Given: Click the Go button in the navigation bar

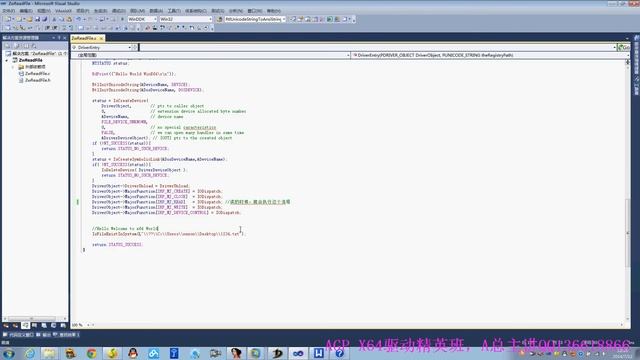Looking at the screenshot, I should click(624, 47).
